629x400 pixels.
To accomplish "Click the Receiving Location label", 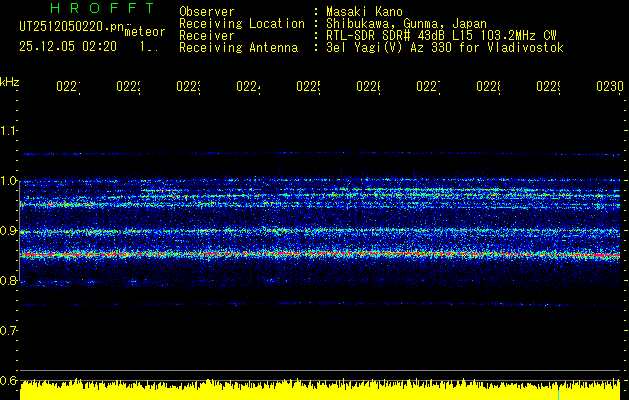I will tap(242, 24).
